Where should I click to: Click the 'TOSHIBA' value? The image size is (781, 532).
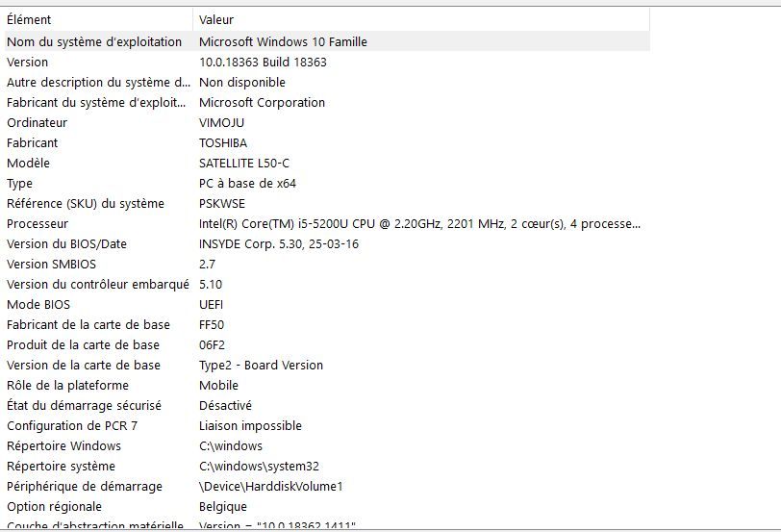223,143
